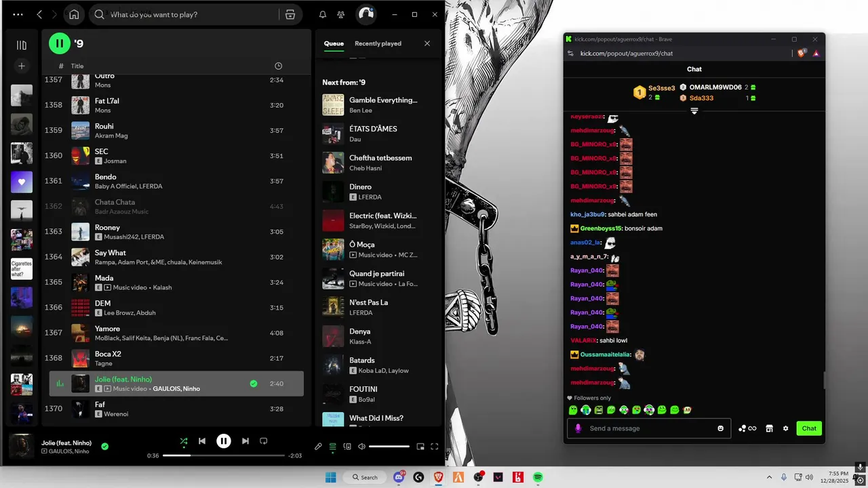Open the taskbar Search box
Viewport: 868px width, 488px height.
coord(365,477)
